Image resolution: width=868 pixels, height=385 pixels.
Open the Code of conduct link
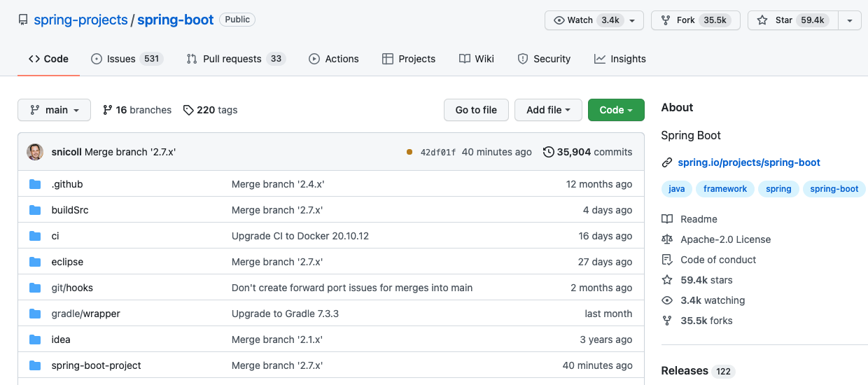click(718, 260)
